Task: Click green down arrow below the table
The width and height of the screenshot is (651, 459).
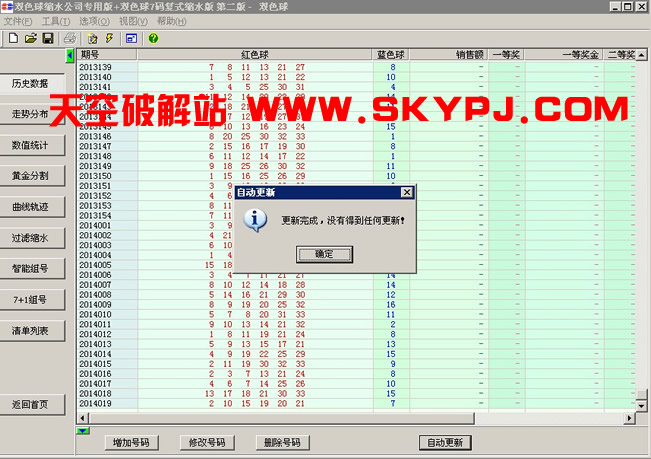Action: 84,430
